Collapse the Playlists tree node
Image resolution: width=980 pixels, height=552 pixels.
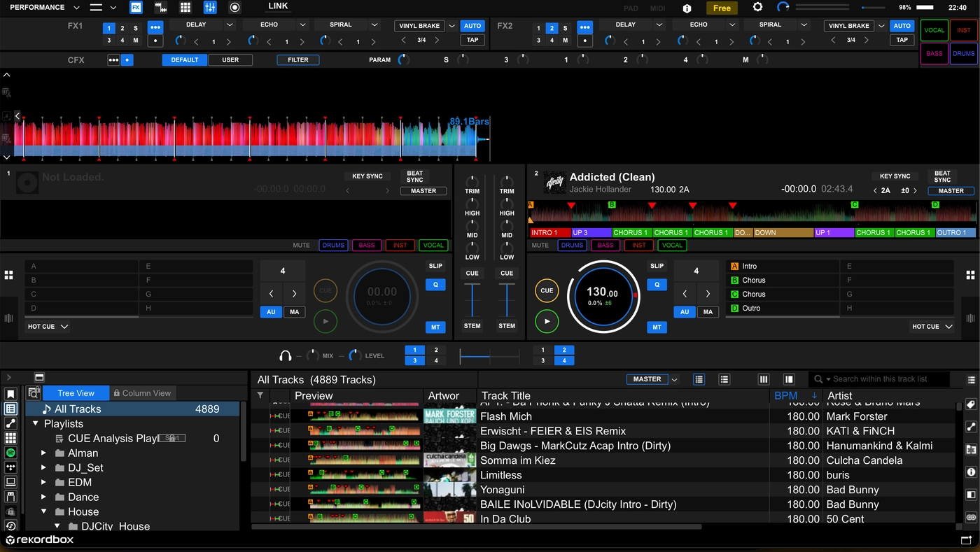pyautogui.click(x=36, y=424)
